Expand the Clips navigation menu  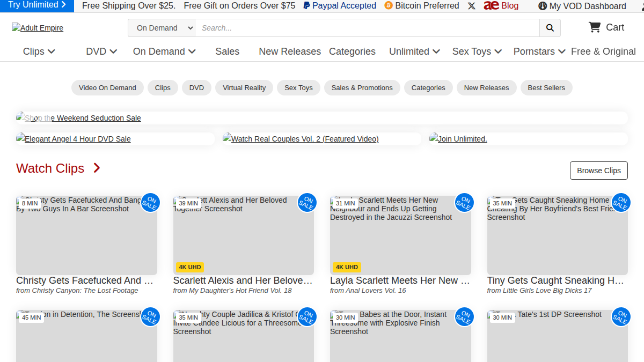click(39, 51)
